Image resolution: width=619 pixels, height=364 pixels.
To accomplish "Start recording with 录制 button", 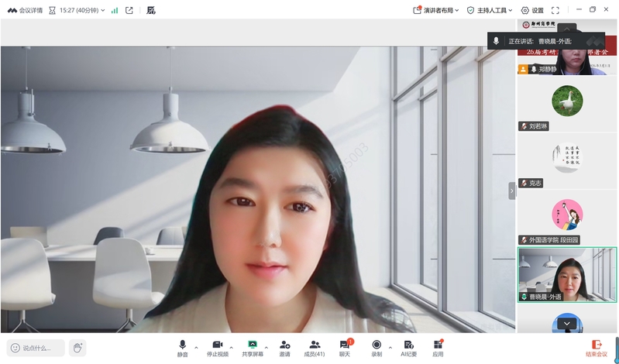I will [x=377, y=348].
